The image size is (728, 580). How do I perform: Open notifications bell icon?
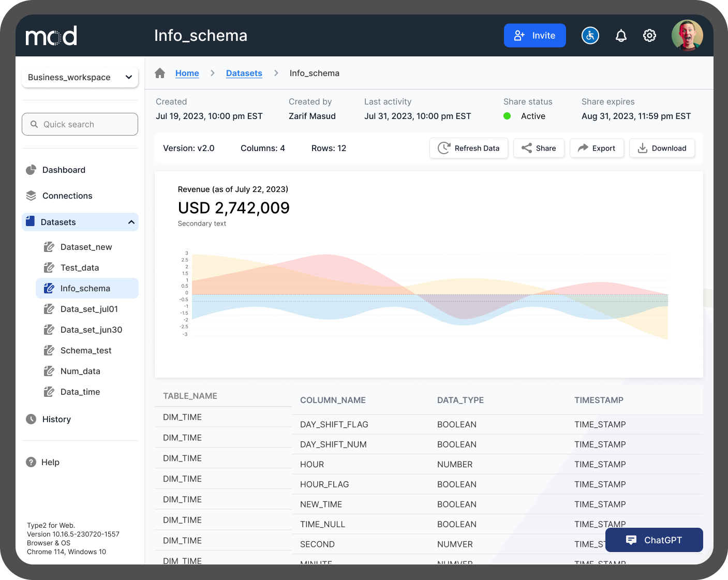[x=621, y=36]
